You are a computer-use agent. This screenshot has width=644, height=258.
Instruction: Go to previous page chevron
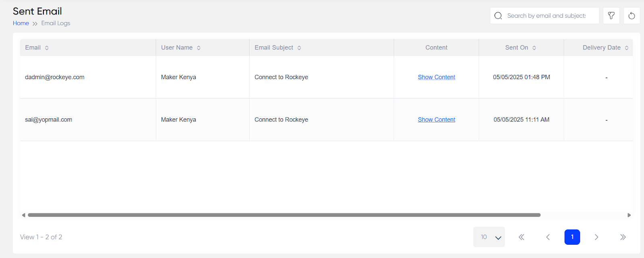[x=548, y=237]
